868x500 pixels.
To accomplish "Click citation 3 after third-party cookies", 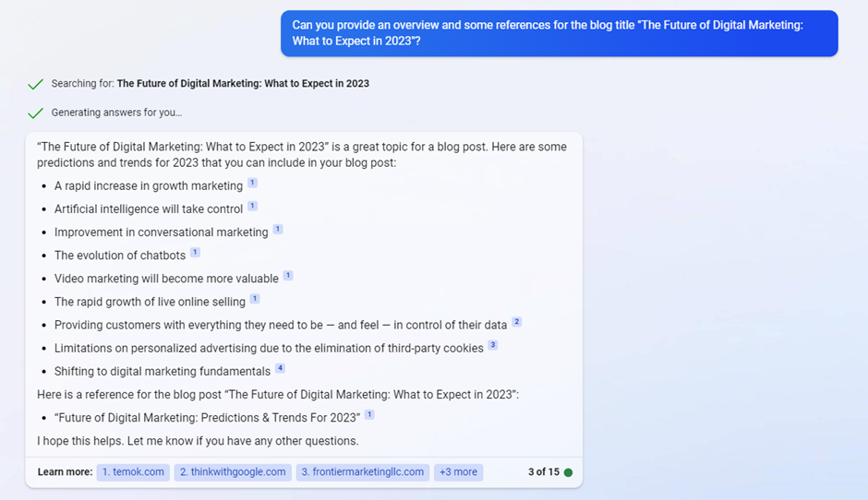I will (x=493, y=345).
